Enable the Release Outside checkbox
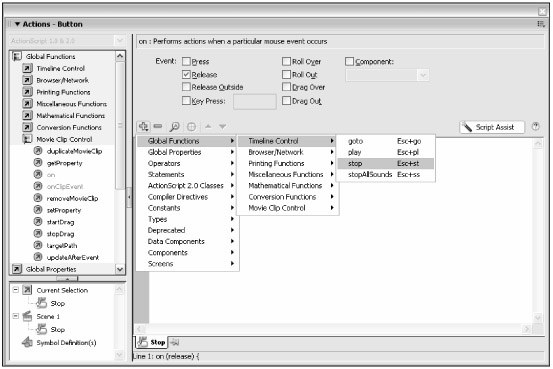The height and width of the screenshot is (369, 553). (x=186, y=87)
